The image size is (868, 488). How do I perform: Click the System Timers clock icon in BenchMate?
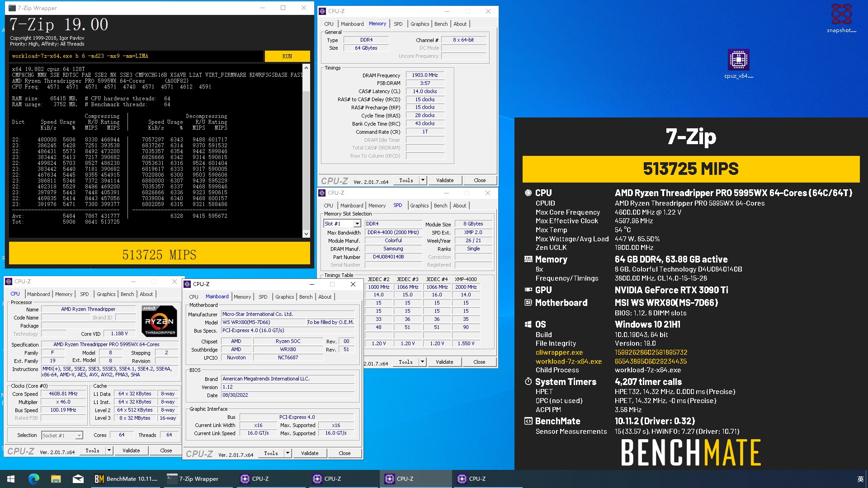528,382
